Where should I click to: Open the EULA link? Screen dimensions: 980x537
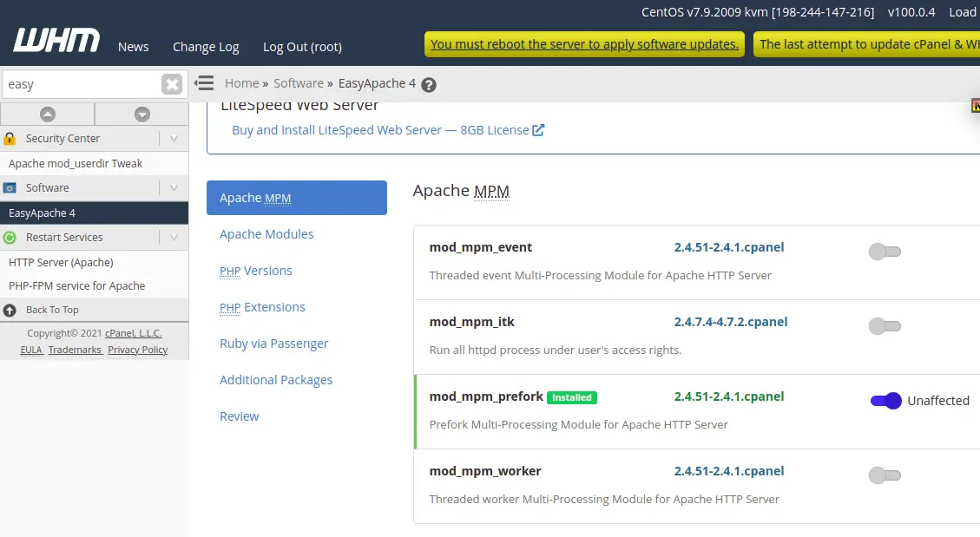(x=31, y=350)
